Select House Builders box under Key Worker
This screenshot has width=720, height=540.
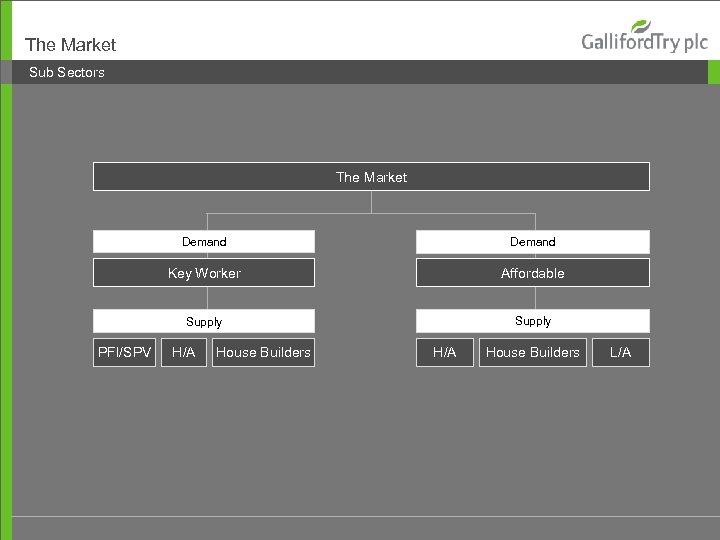(x=263, y=352)
